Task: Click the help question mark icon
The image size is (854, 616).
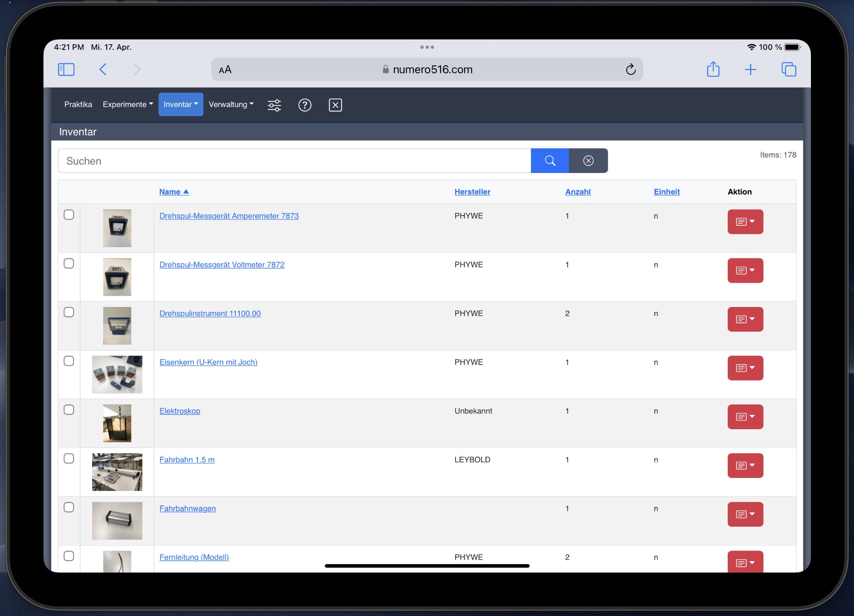Action: [x=305, y=105]
